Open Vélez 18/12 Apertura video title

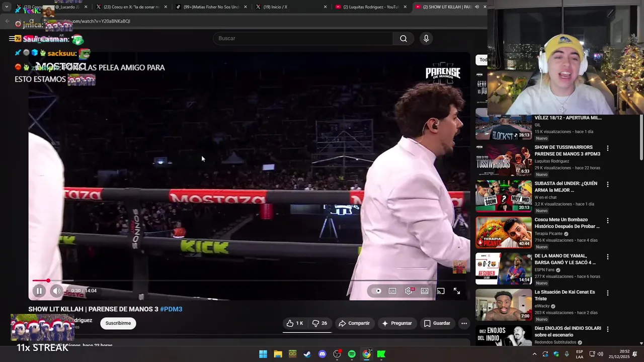coord(568,118)
